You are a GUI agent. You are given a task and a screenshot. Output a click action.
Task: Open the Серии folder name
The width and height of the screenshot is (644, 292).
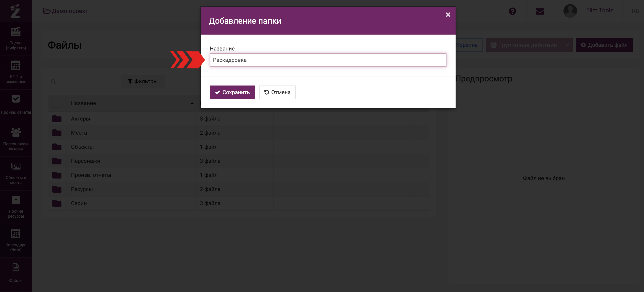coord(79,203)
